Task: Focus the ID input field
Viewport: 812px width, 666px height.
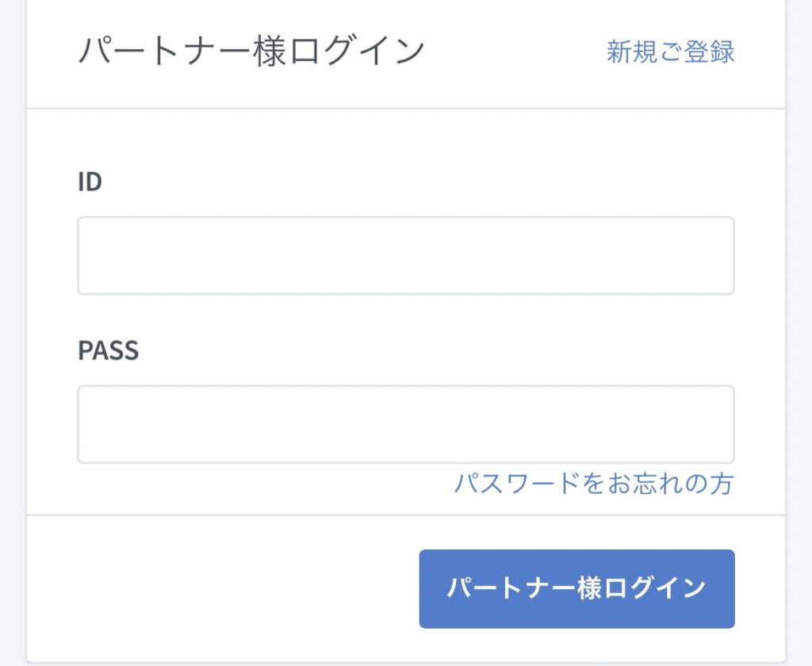Action: 406,256
